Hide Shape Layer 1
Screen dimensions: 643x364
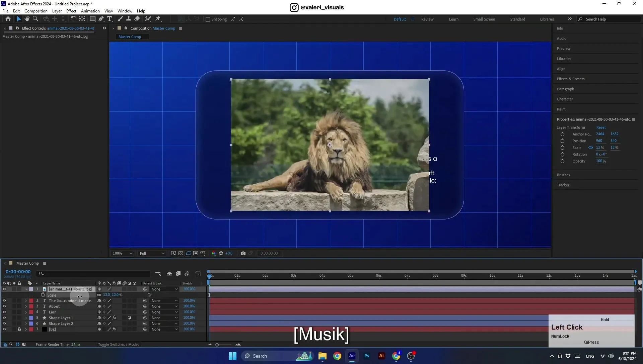pyautogui.click(x=4, y=318)
